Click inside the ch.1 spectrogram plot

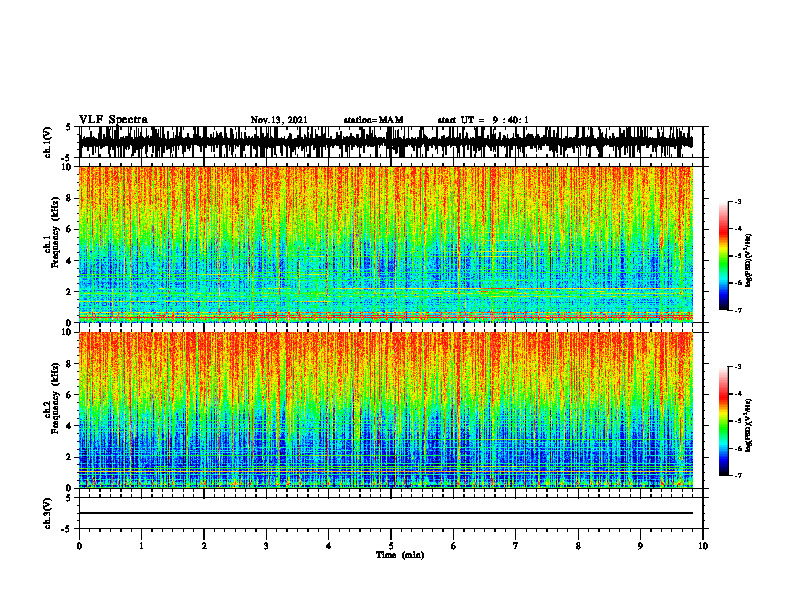click(x=386, y=244)
